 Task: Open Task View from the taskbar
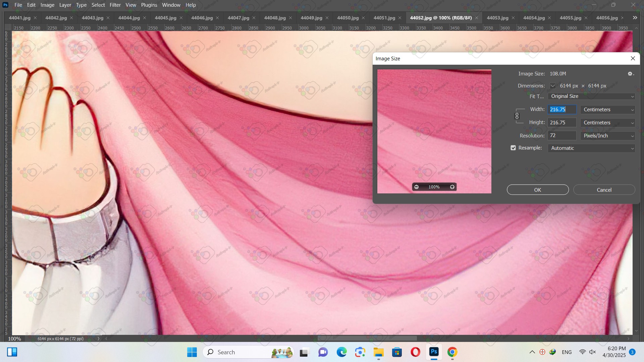pos(304,352)
